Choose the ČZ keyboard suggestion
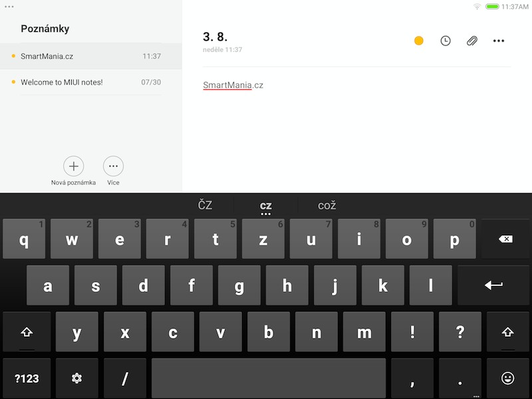Viewport: 532px width, 399px height. click(205, 205)
